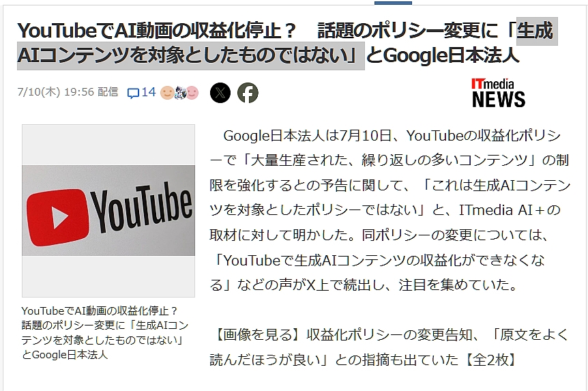This screenshot has width=588, height=391.
Task: Click the pink smiley commenter avatar
Action: (192, 93)
